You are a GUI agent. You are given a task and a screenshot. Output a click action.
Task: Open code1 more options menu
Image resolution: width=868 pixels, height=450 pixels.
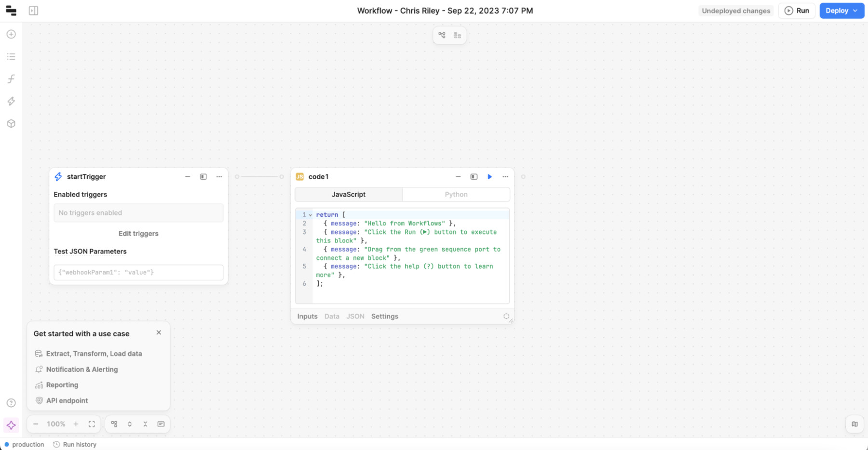[x=505, y=177]
